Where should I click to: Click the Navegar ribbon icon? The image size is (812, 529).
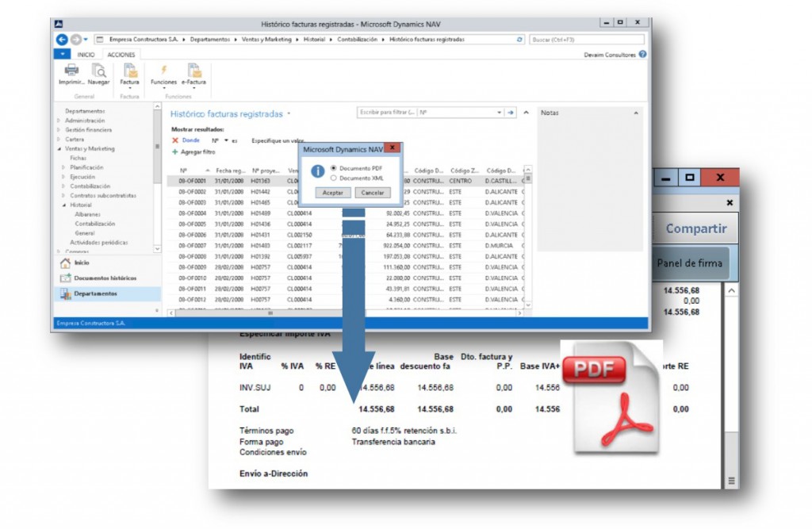click(98, 71)
